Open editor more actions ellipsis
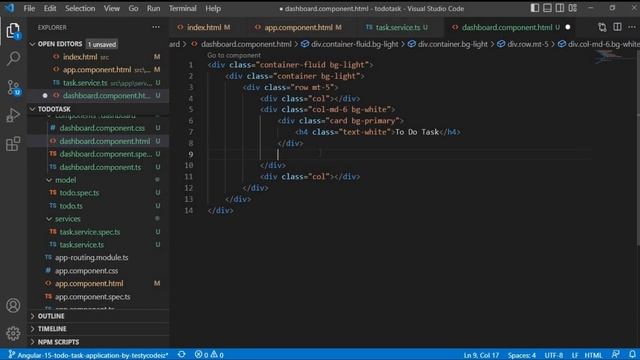Image resolution: width=640 pixels, height=360 pixels. 632,27
